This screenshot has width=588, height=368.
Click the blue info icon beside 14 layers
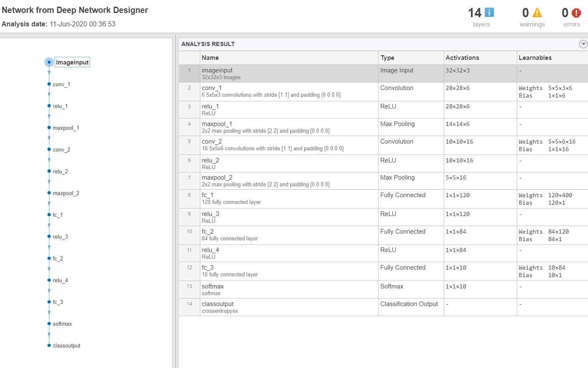click(x=489, y=13)
